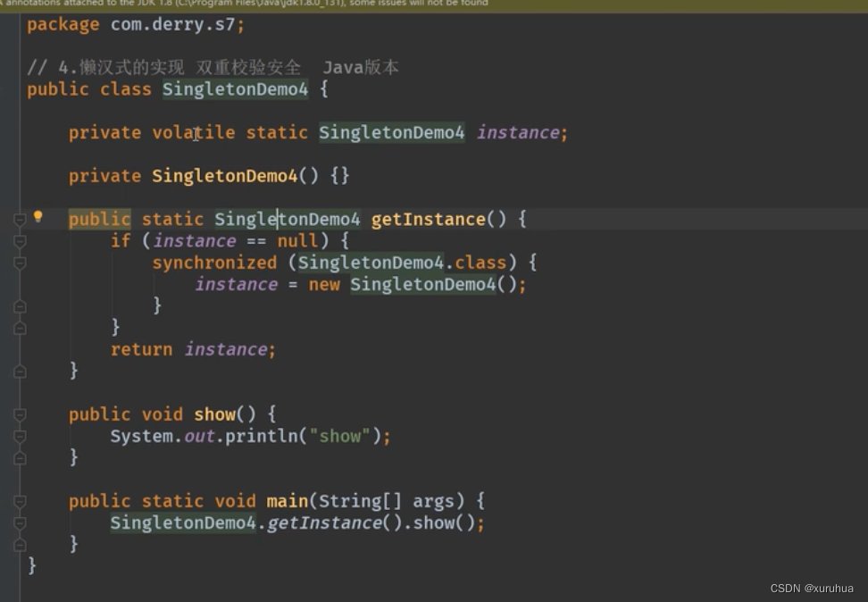The width and height of the screenshot is (868, 602).
Task: Click the gutter marker beside the System.out.println line
Action: coord(20,437)
